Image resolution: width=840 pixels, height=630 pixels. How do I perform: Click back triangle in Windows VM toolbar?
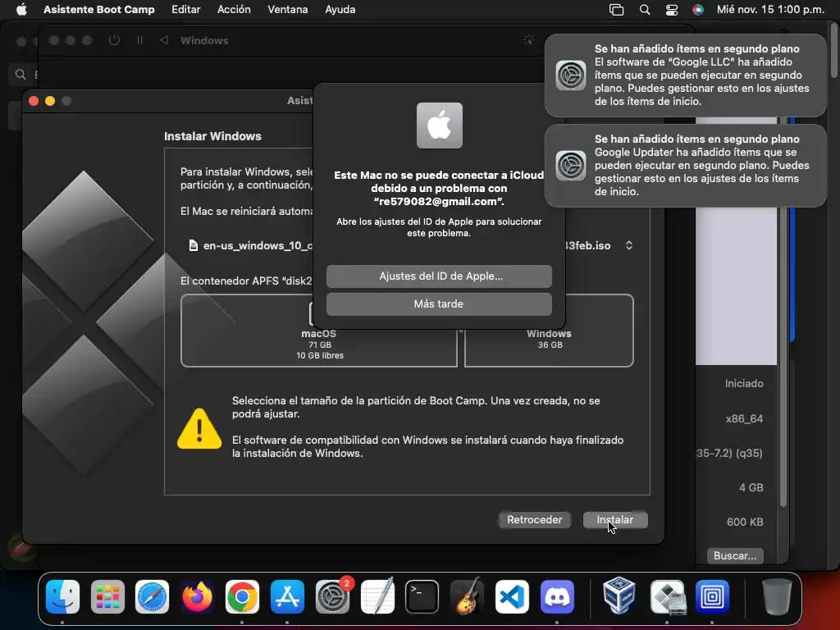[x=164, y=40]
